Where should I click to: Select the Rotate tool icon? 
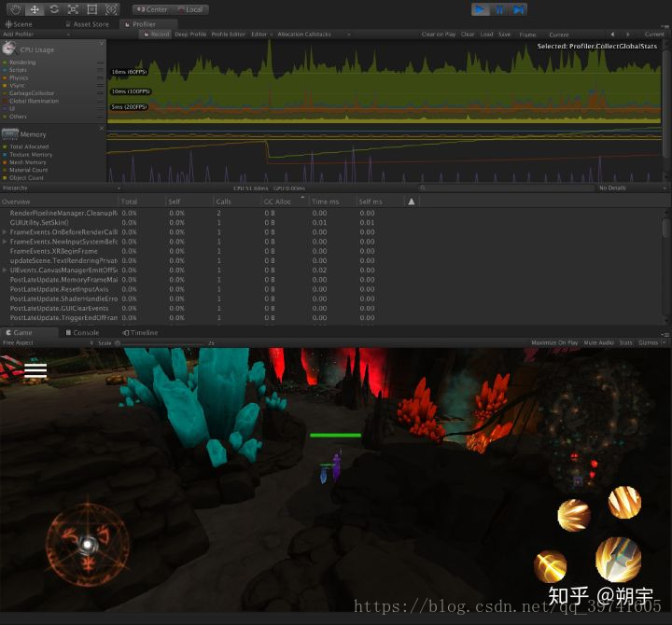54,9
